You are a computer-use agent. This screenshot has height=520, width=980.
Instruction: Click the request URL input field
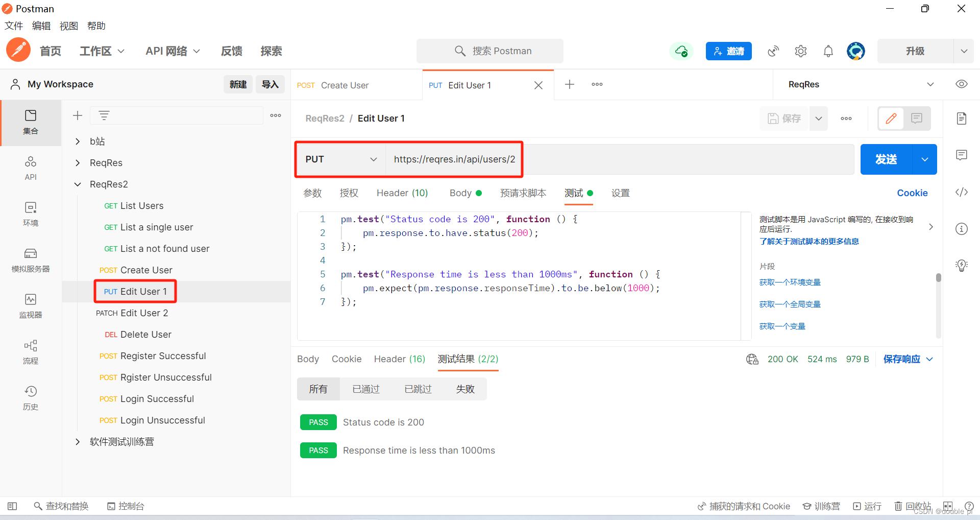[620, 159]
